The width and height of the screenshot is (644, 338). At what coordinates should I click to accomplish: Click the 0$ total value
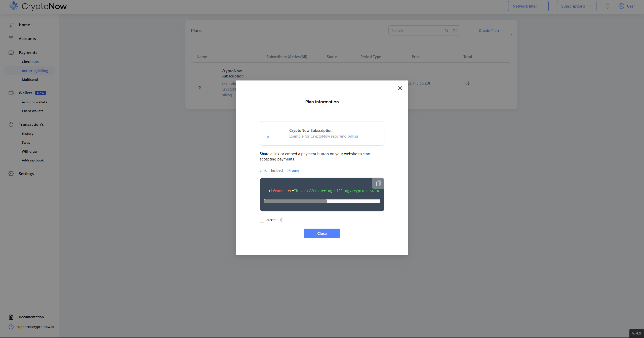pos(467,83)
